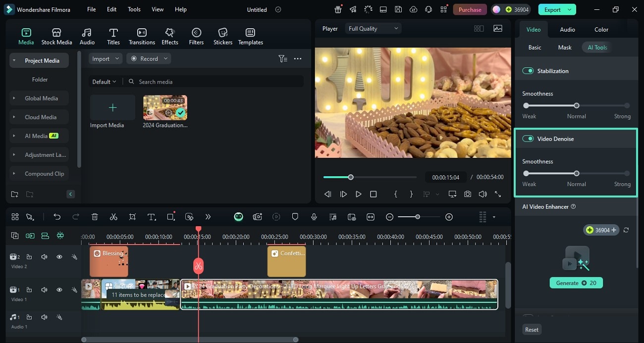Click the Text tool in timeline toolbar

pyautogui.click(x=152, y=217)
